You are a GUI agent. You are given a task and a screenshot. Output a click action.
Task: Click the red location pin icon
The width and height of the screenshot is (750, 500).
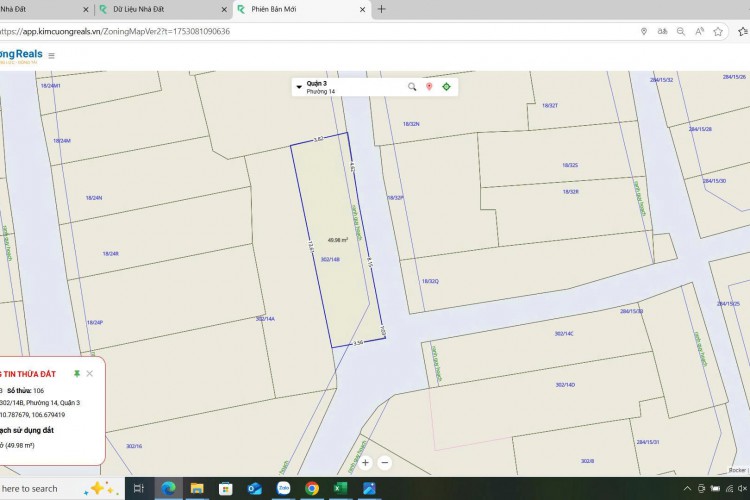(x=429, y=87)
